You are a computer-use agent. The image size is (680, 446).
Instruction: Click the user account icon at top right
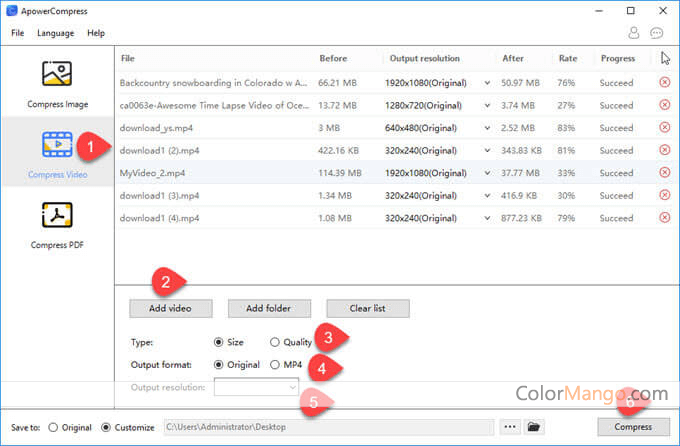pyautogui.click(x=632, y=33)
